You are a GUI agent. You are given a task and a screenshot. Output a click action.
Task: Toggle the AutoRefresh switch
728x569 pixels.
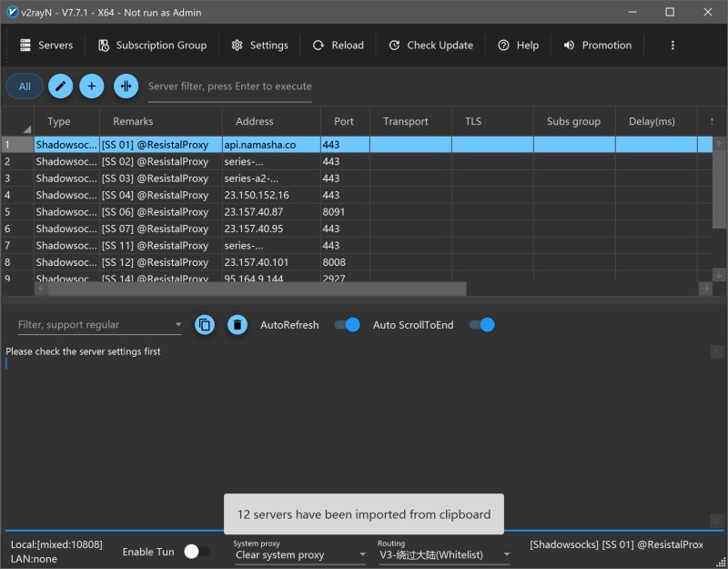click(x=347, y=325)
